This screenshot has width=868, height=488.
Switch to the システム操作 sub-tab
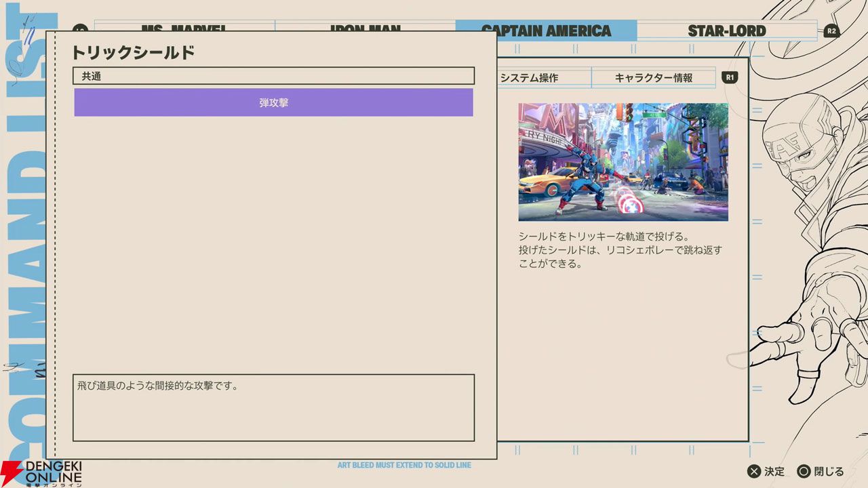click(544, 78)
